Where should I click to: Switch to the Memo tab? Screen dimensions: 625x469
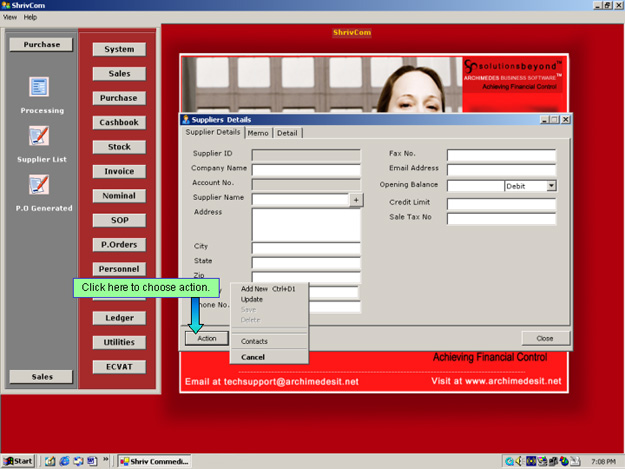[258, 133]
